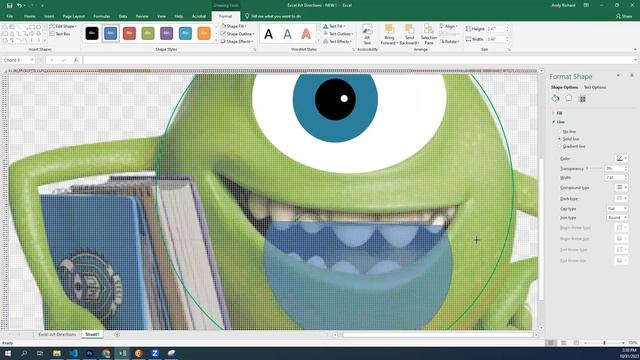
Task: Open Windows Start menu
Action: (x=8, y=353)
